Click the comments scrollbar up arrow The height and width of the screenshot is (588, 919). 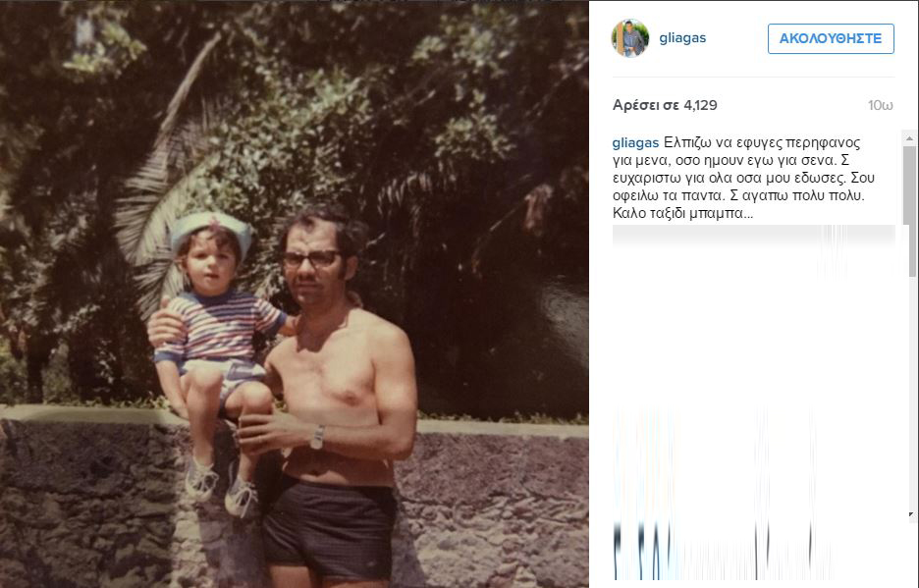point(909,138)
